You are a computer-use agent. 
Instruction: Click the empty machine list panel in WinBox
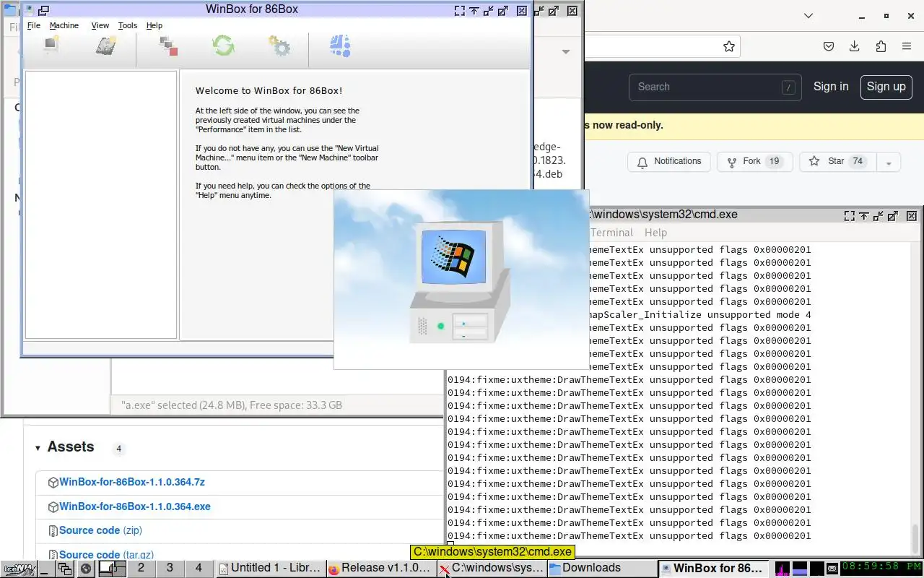[x=101, y=204]
